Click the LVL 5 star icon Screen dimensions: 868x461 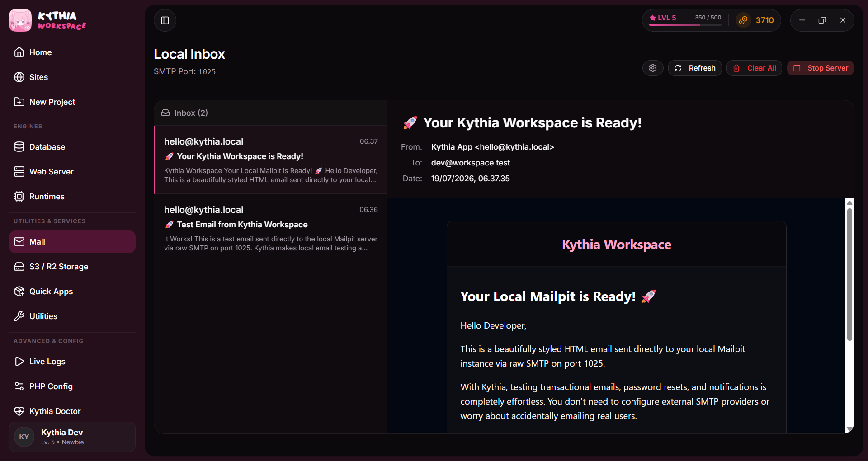point(652,18)
